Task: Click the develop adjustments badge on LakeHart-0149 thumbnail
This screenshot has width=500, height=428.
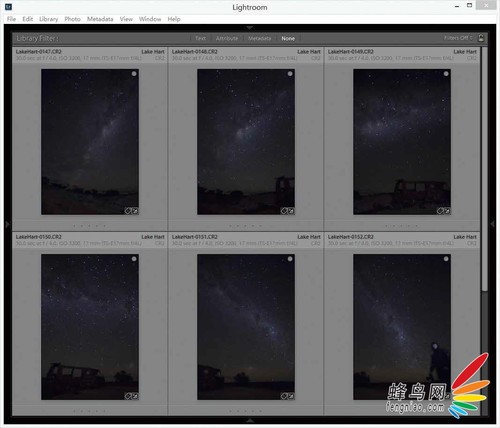Action: pos(447,211)
